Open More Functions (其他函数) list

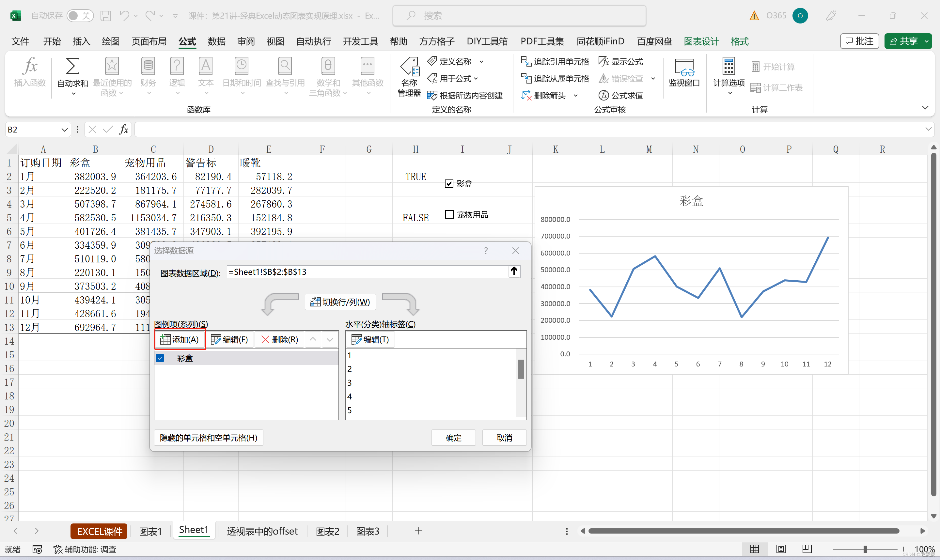(368, 76)
